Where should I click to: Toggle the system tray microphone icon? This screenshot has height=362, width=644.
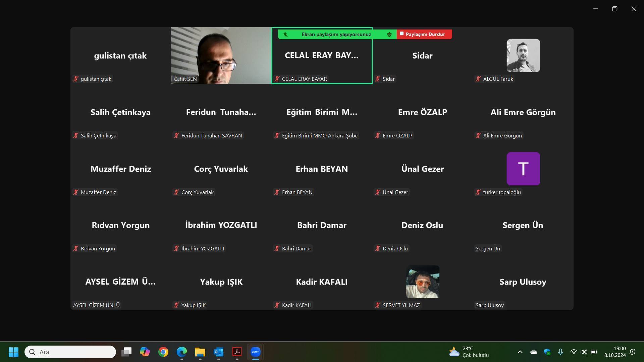click(x=560, y=352)
